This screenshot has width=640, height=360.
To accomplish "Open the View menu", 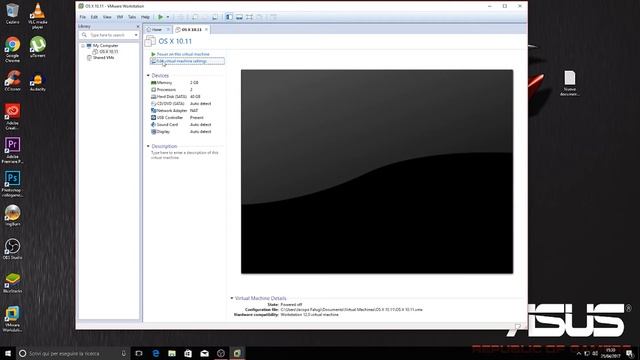I will [107, 17].
